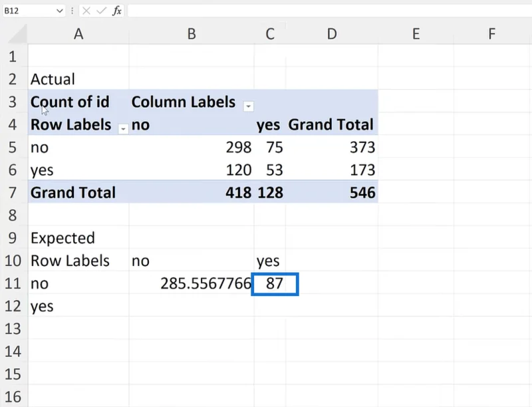Select the cell with value 373

click(332, 147)
